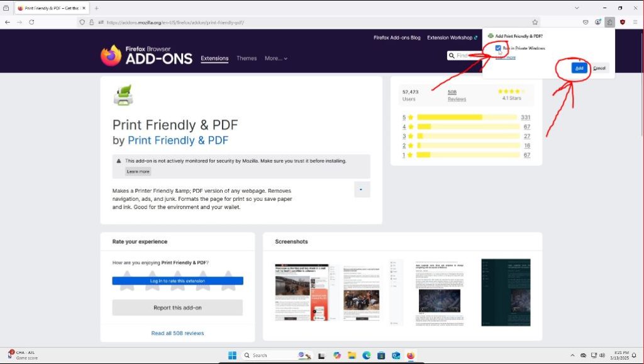Open the Extension Workshop link
Viewport: 644px width, 364px height.
click(x=452, y=37)
